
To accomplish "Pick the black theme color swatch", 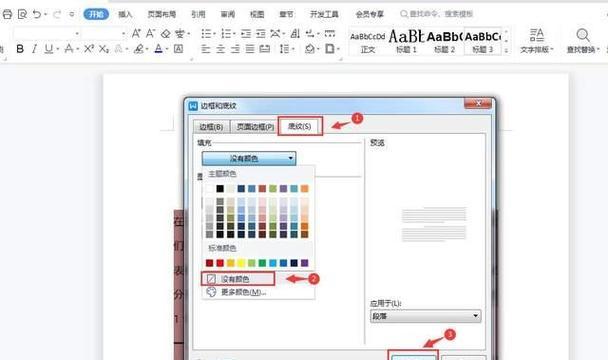I will [x=220, y=189].
